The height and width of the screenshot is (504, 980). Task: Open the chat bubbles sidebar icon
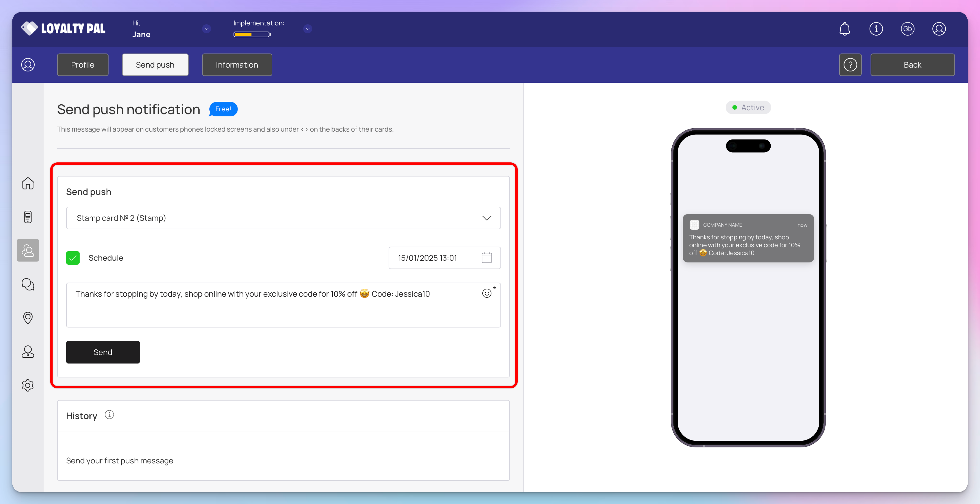pos(28,284)
